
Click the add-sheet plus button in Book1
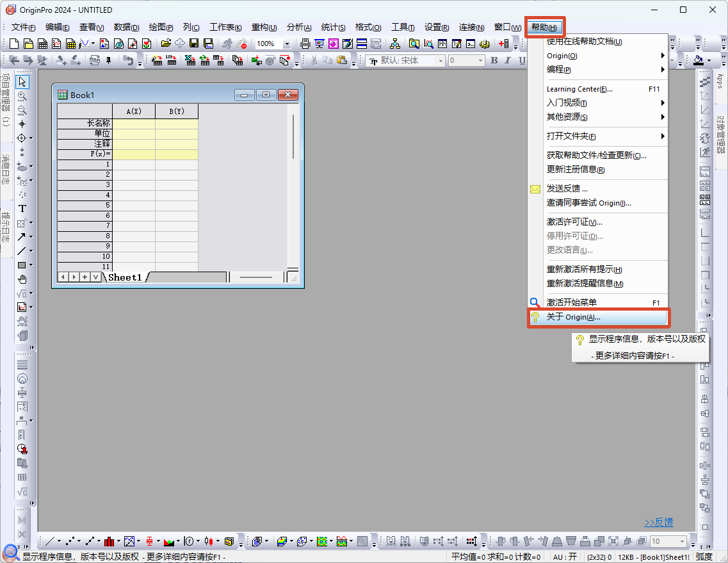click(x=85, y=277)
